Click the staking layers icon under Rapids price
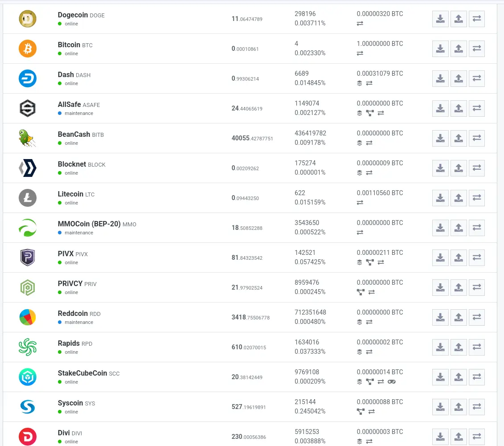The width and height of the screenshot is (504, 446). (x=360, y=352)
